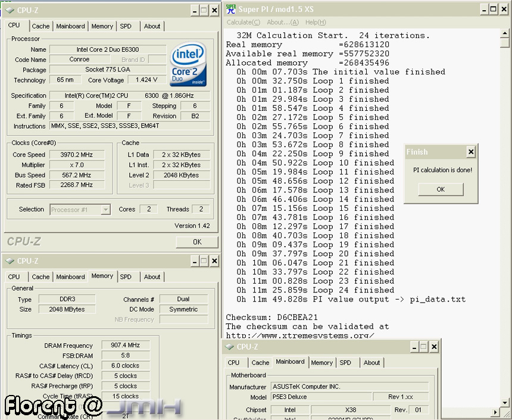Minimize the Super PI window

pos(484,9)
